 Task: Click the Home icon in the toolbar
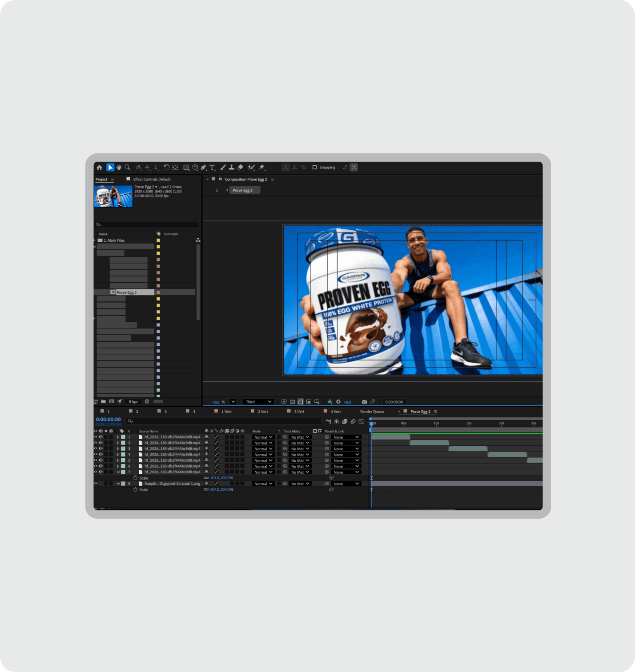[100, 168]
